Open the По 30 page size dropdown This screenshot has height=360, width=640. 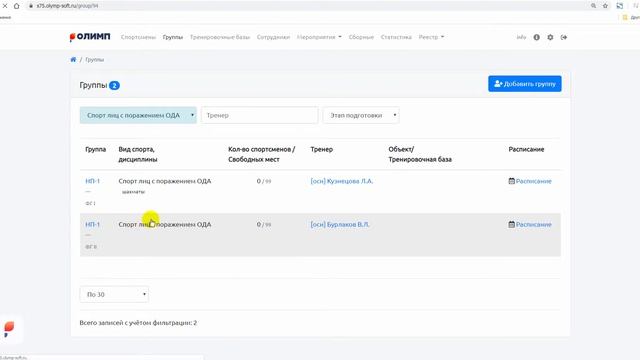tap(114, 294)
